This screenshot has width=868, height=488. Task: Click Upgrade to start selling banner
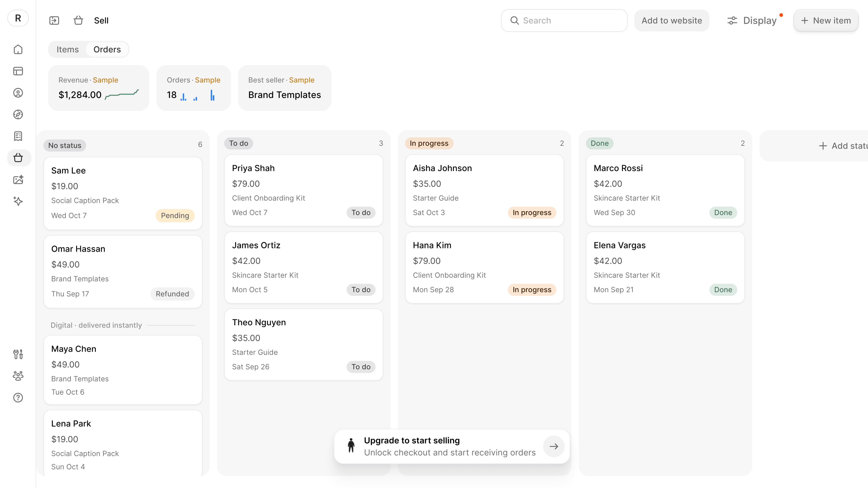(x=452, y=447)
